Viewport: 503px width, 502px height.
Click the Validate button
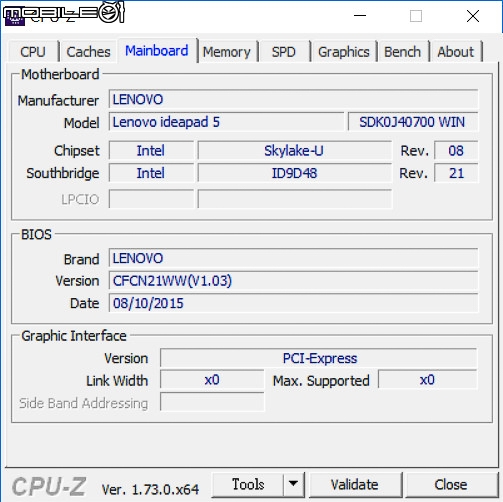(x=355, y=484)
